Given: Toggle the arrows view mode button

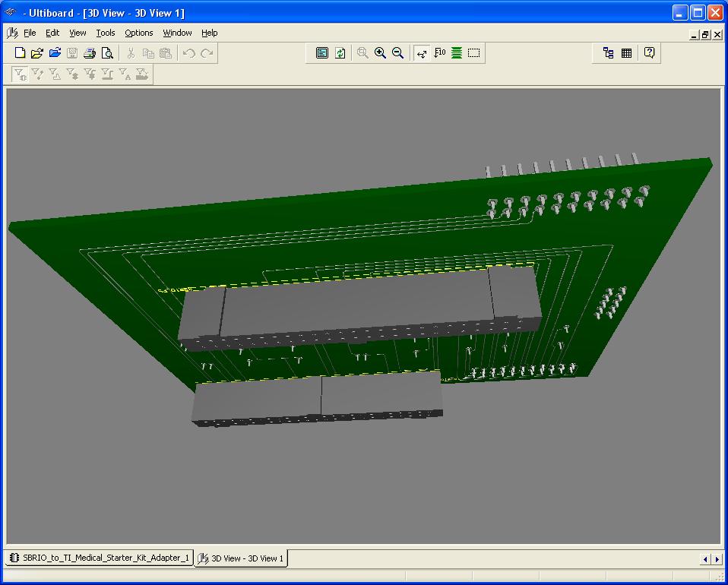Looking at the screenshot, I should [x=422, y=53].
